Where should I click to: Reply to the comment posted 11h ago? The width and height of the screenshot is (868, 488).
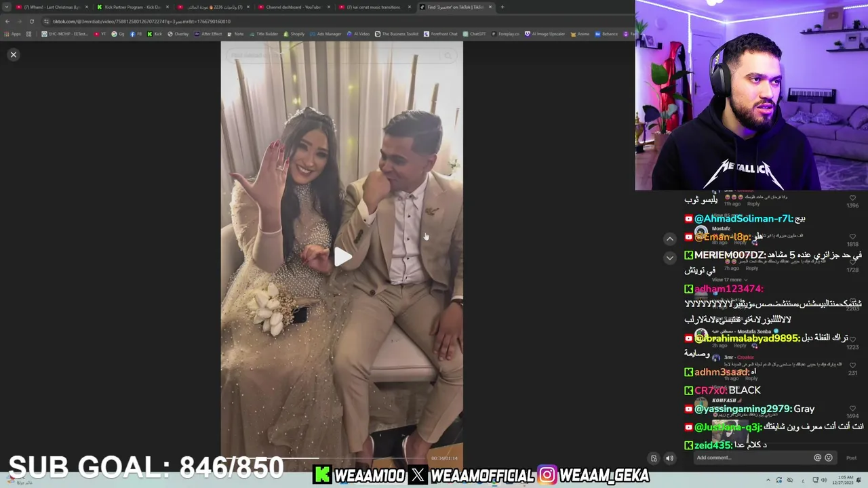(x=753, y=204)
